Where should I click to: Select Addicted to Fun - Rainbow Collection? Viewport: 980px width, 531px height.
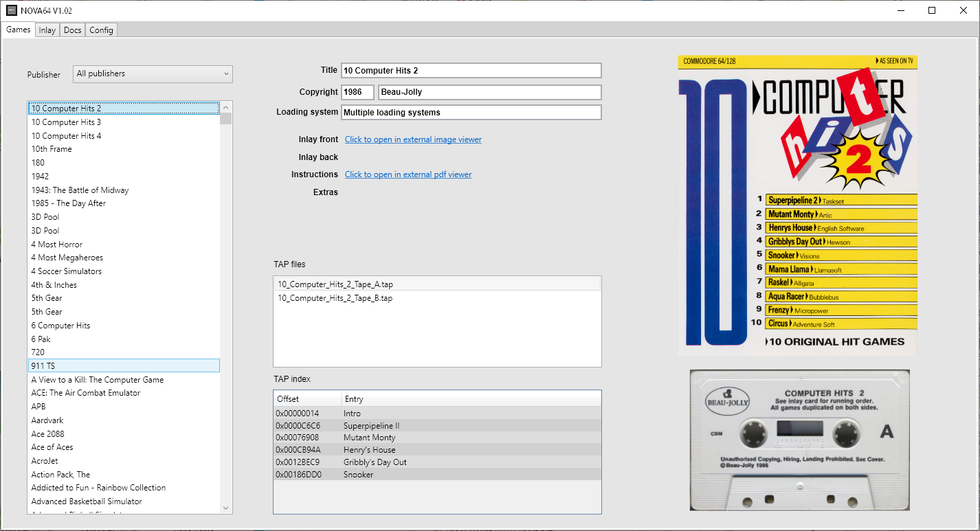[124, 488]
